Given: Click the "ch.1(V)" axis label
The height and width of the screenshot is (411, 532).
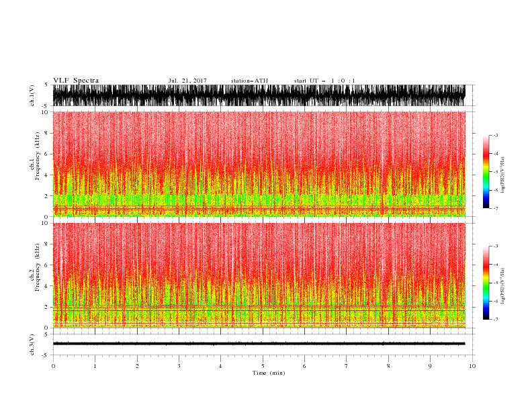Looking at the screenshot, I should tap(32, 95).
